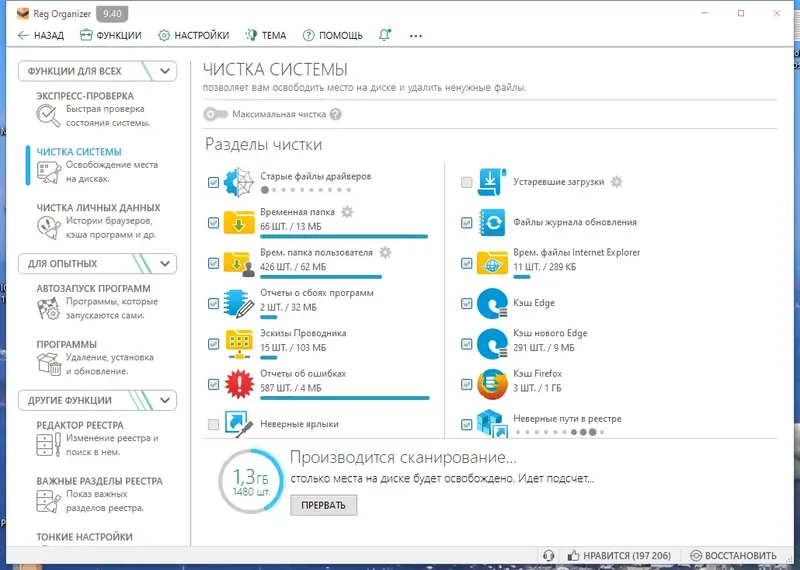
Task: Open settings gear for Временная папка
Action: tap(347, 212)
